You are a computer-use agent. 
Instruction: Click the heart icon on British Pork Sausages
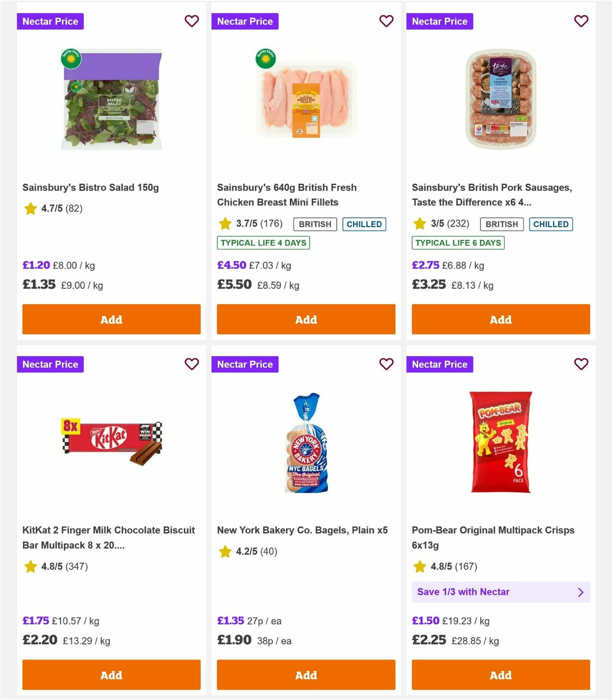[581, 21]
